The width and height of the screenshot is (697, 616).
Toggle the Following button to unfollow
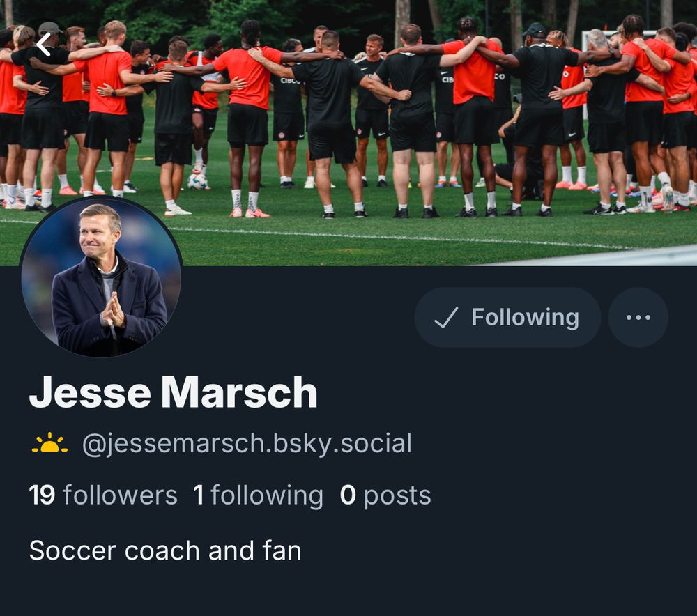point(507,317)
